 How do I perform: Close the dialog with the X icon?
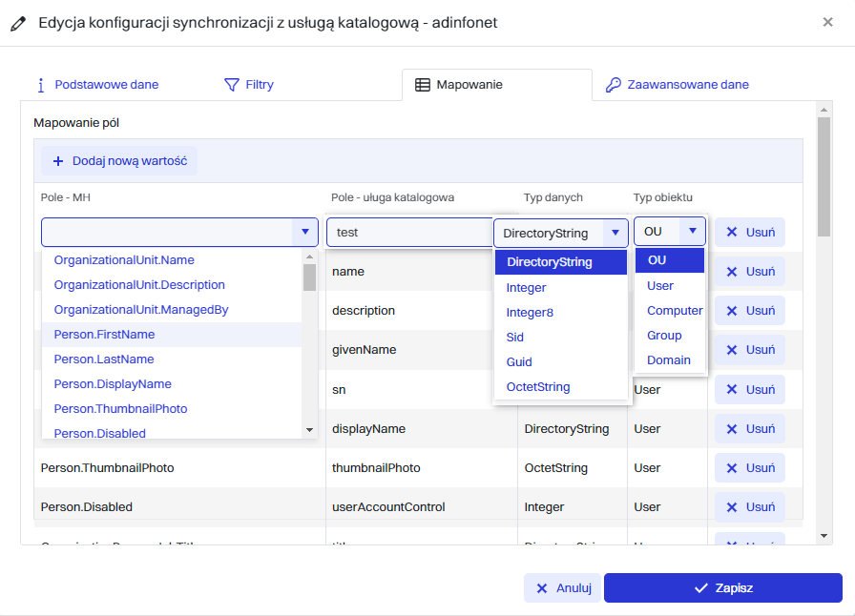point(827,22)
